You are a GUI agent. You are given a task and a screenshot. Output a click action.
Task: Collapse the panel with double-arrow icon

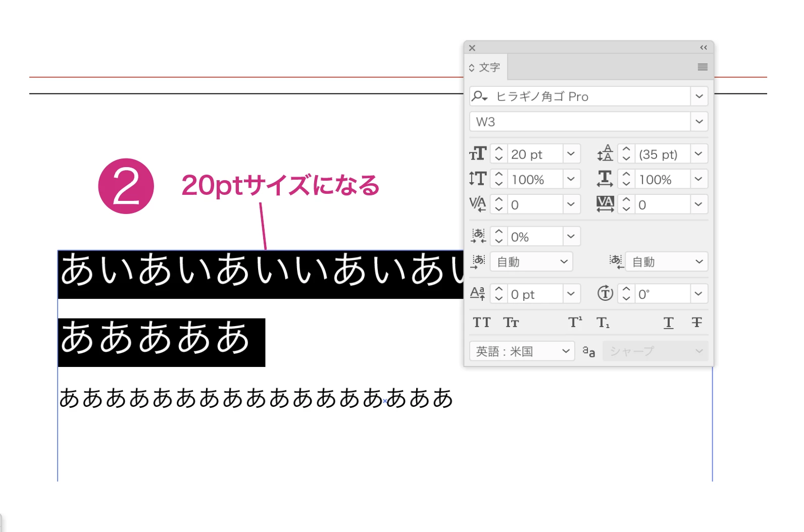pos(703,47)
